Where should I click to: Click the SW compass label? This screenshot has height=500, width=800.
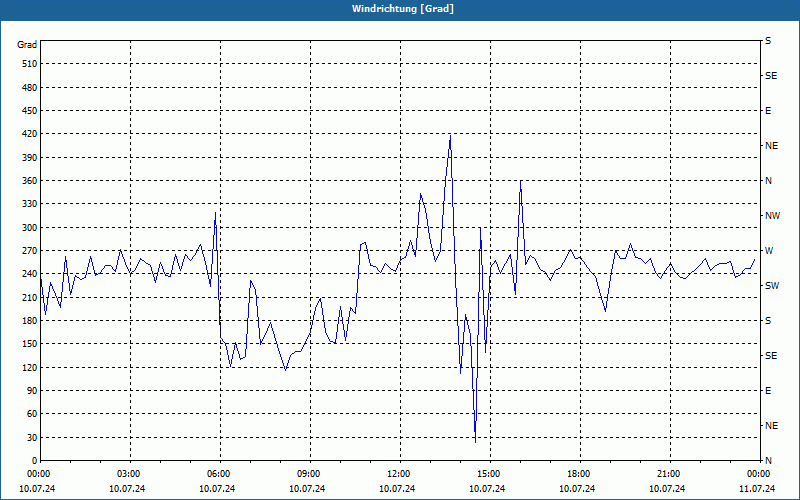coord(772,286)
